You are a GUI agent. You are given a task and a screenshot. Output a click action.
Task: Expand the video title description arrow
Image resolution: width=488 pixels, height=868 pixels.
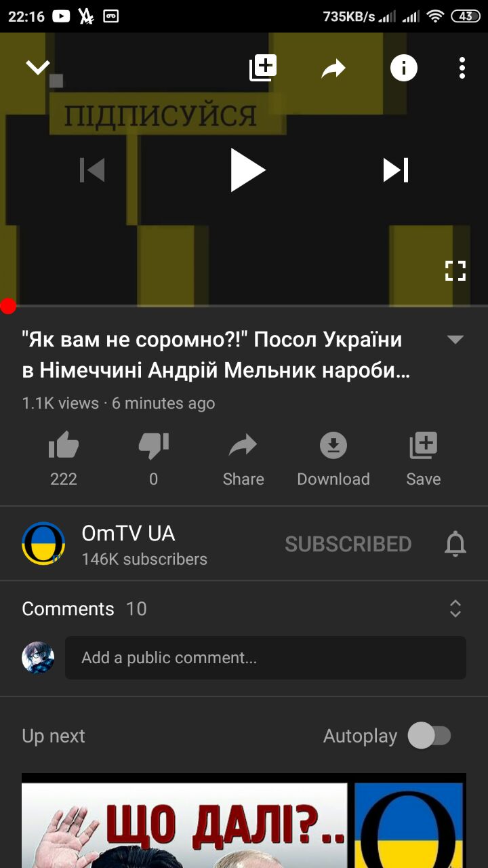455,340
